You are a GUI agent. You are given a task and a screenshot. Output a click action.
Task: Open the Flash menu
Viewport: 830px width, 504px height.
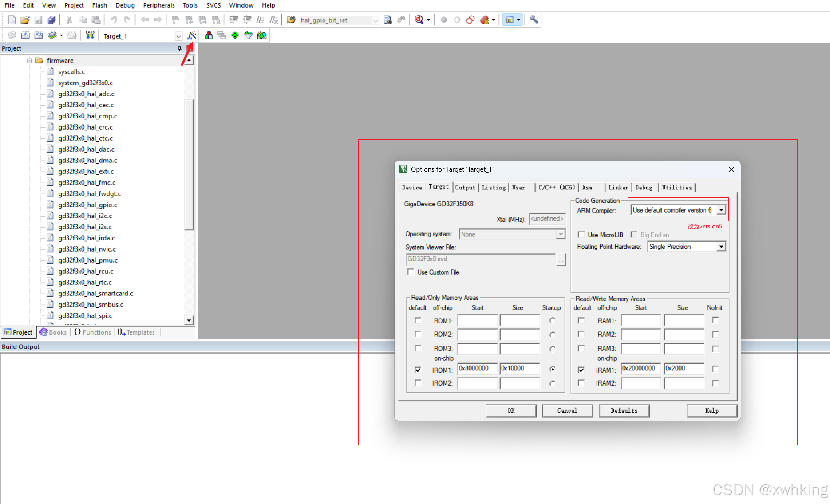tap(99, 5)
